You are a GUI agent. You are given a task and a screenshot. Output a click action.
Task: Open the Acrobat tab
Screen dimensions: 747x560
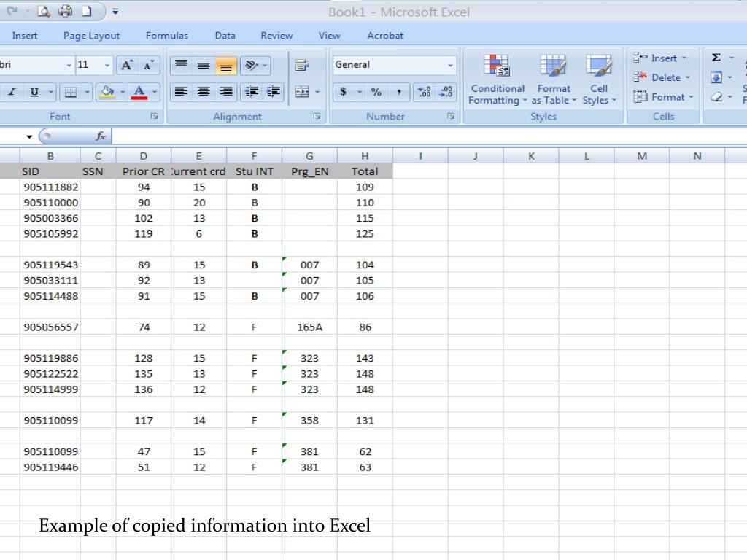[x=385, y=36]
